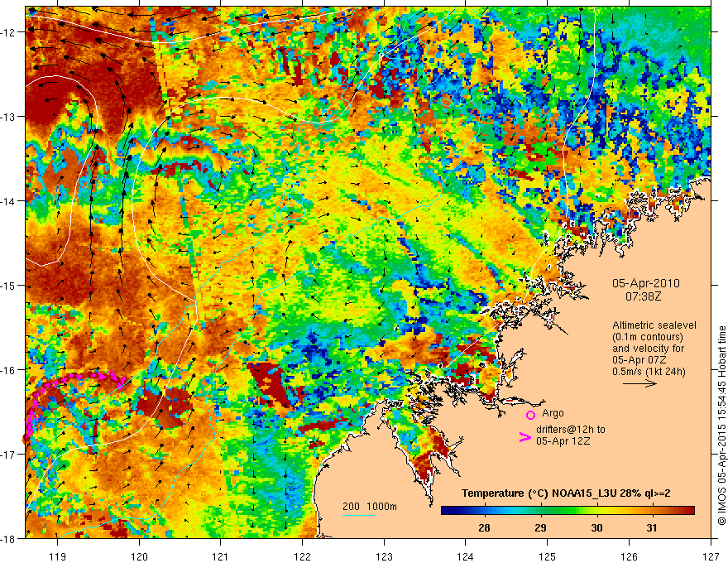Viewport: 728px width, 563px height.
Task: Click the 124 longitude axis label
Action: [465, 556]
